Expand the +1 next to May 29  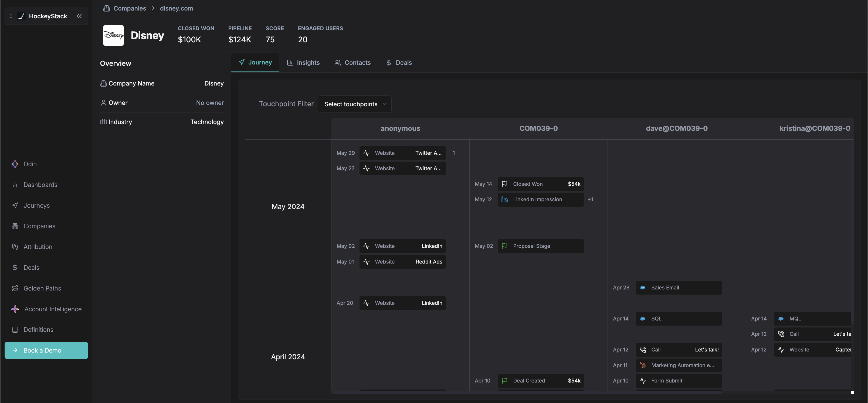(x=452, y=153)
